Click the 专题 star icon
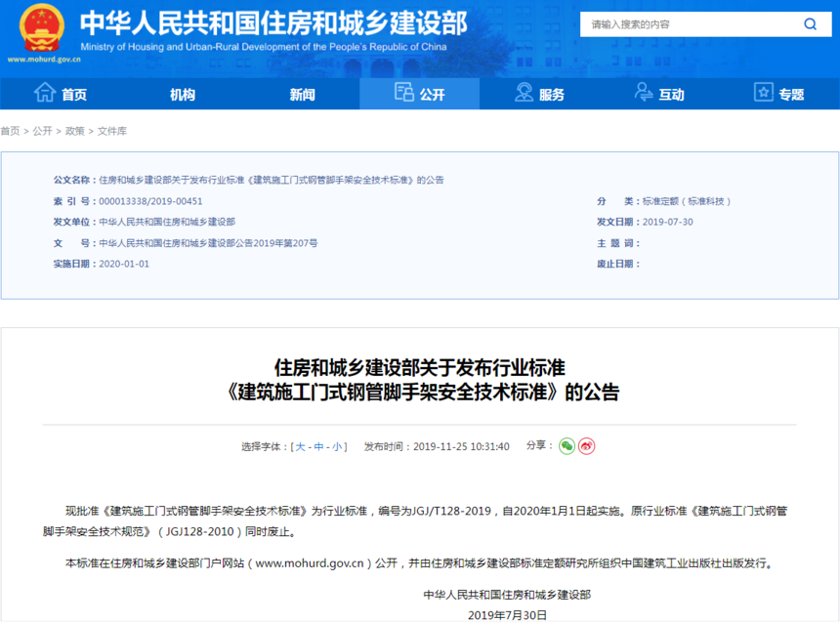This screenshot has height=623, width=840. [764, 92]
